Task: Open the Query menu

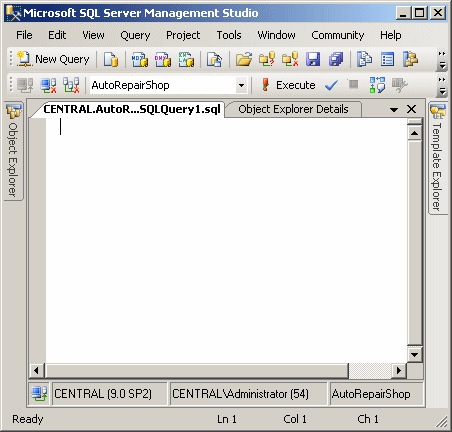Action: [135, 35]
